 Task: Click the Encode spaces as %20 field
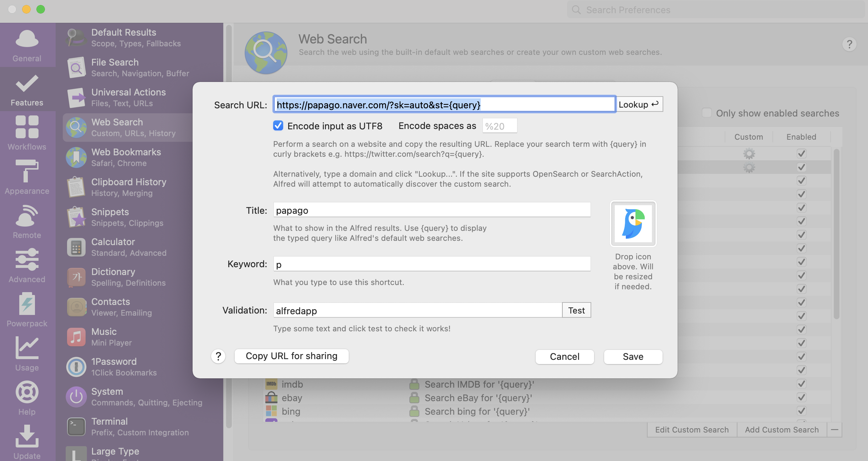tap(499, 126)
